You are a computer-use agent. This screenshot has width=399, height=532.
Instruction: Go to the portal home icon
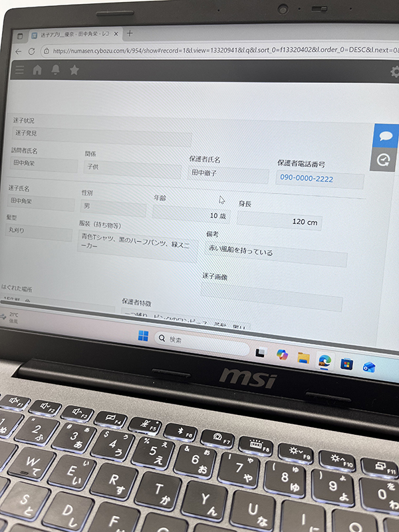[x=37, y=68]
